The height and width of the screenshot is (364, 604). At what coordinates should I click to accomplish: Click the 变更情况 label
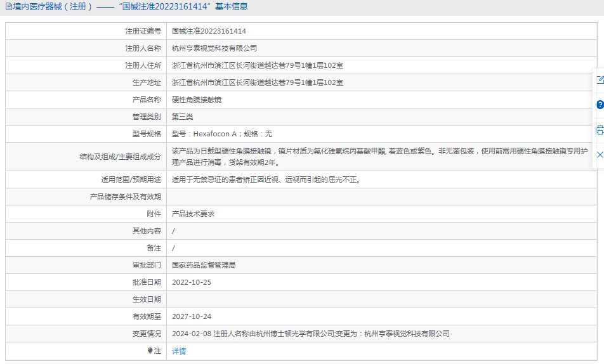(x=147, y=334)
